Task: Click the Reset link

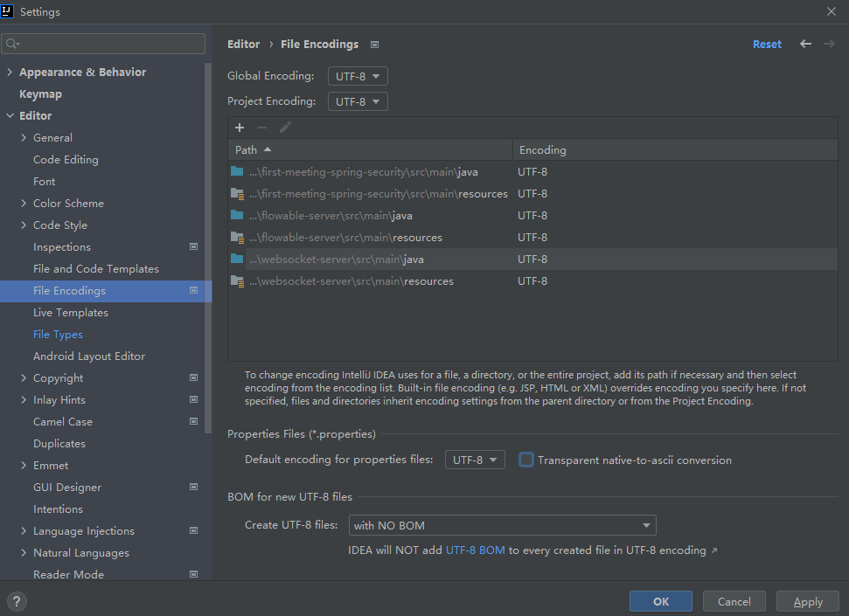Action: [x=767, y=45]
